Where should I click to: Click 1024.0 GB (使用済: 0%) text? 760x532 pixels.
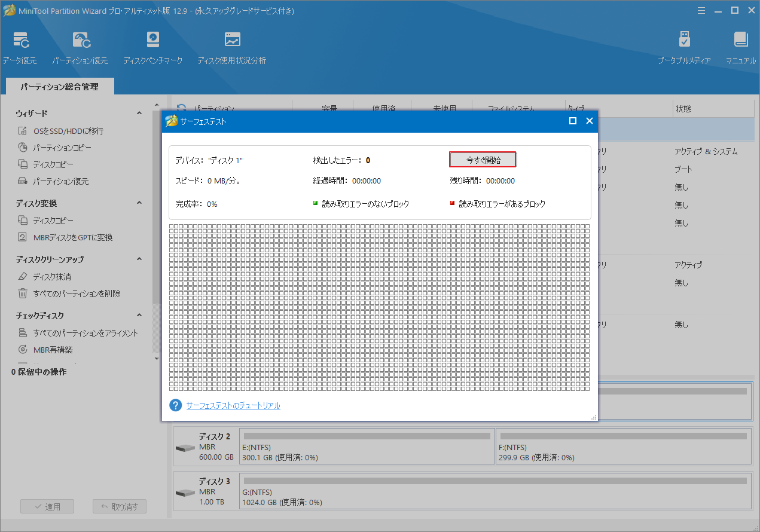pyautogui.click(x=282, y=503)
